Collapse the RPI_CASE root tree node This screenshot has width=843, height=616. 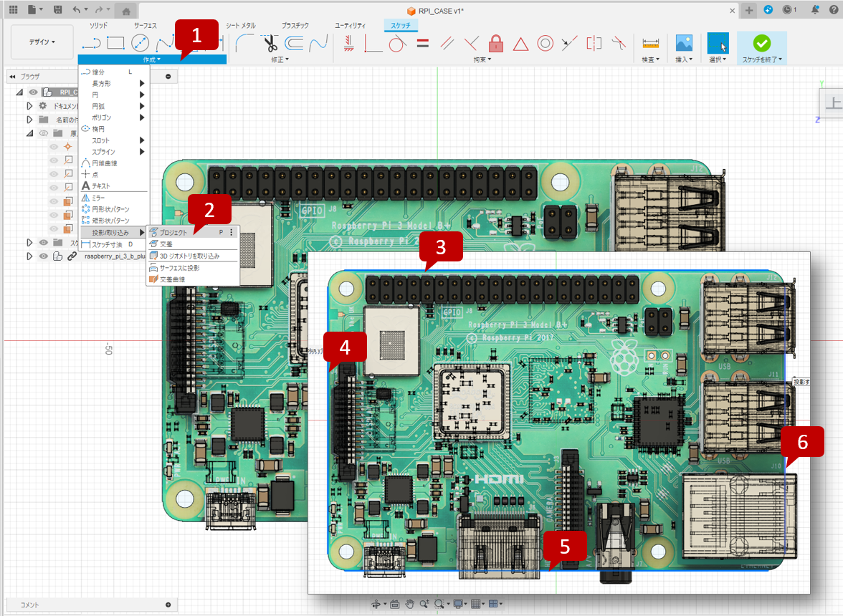[x=19, y=92]
